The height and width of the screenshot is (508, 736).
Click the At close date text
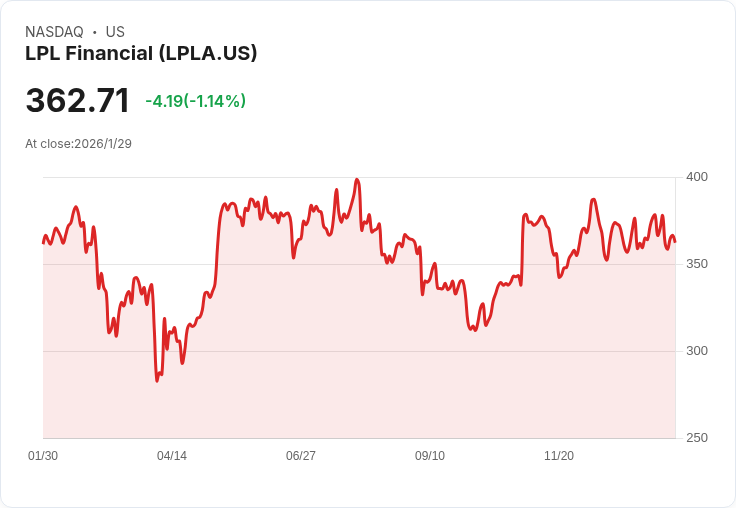point(78,143)
